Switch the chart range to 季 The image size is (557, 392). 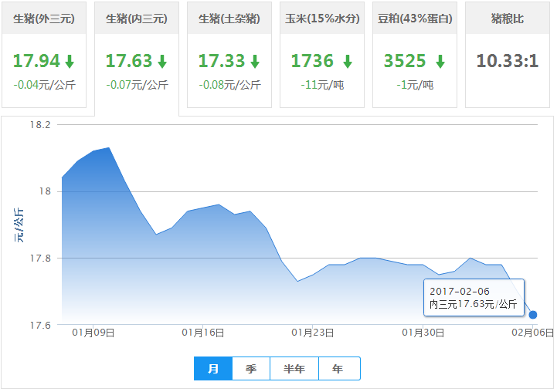click(251, 369)
